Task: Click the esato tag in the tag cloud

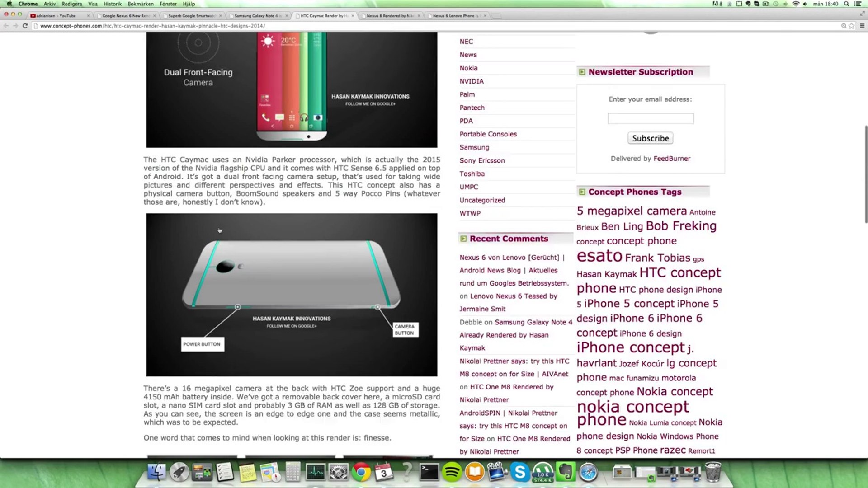Action: [599, 256]
